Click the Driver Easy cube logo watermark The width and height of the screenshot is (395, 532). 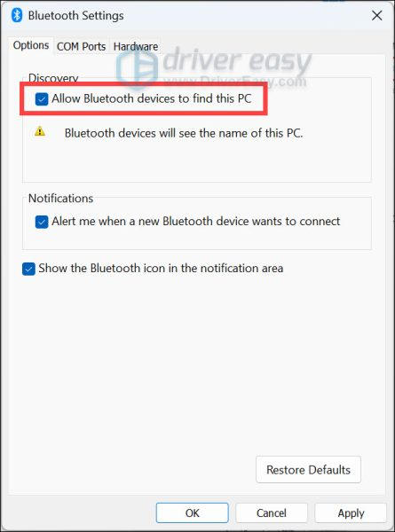(x=137, y=67)
